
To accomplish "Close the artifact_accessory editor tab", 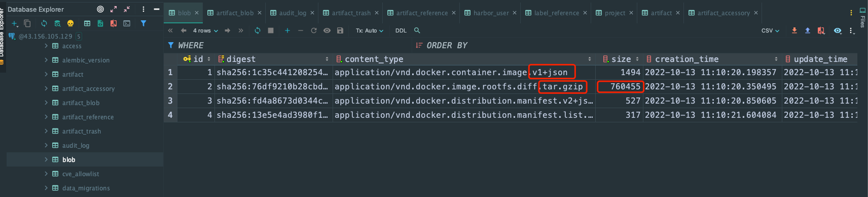I will click(x=756, y=13).
